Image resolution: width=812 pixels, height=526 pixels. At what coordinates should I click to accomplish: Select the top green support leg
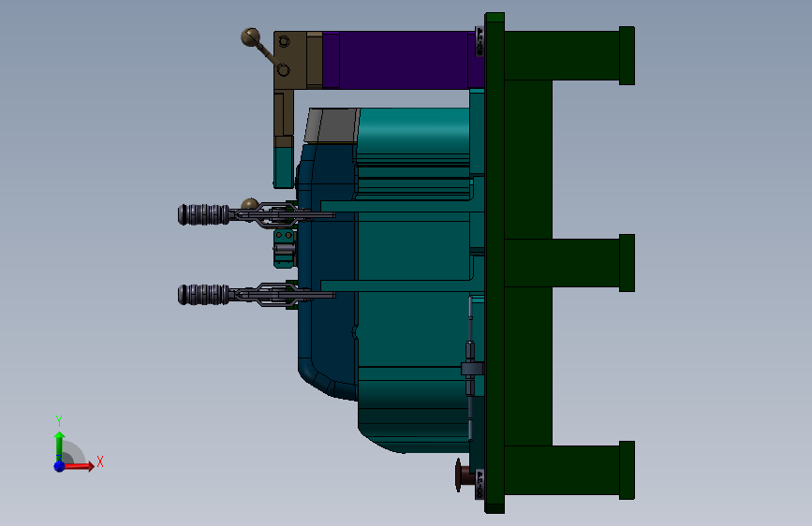(x=569, y=55)
